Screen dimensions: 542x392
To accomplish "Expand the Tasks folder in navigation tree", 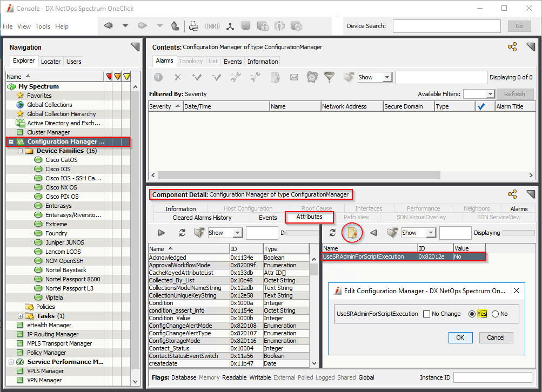I will [21, 316].
